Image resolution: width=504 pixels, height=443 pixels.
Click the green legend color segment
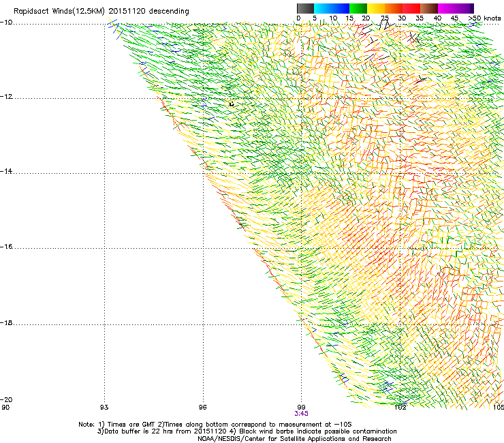pyautogui.click(x=358, y=8)
